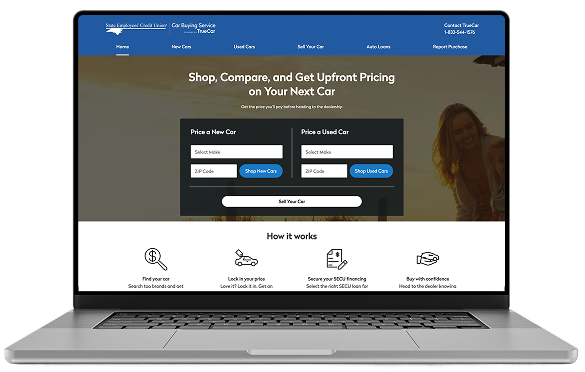Click the 'Price a Used Car' heading
Viewport: 585px width, 372px height.
click(x=325, y=132)
